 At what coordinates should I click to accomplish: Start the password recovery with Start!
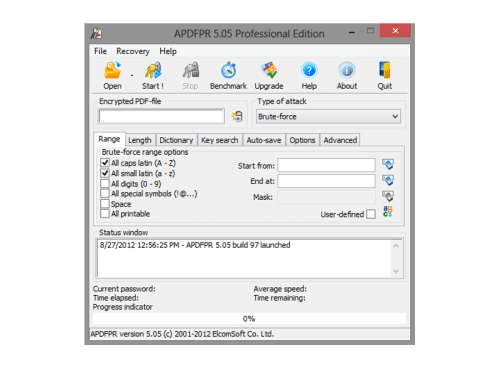pyautogui.click(x=153, y=75)
